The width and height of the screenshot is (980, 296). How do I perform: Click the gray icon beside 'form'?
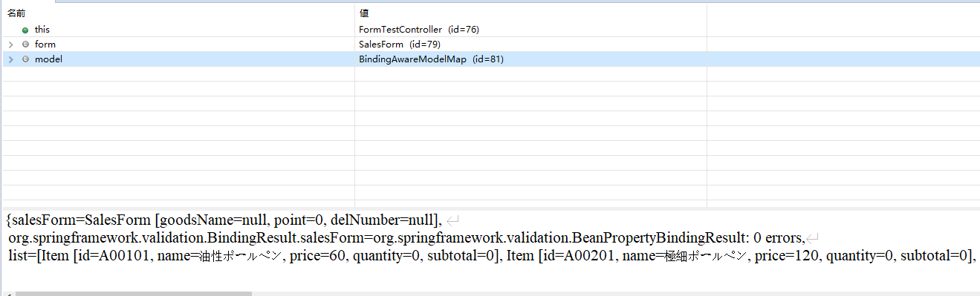(x=25, y=45)
